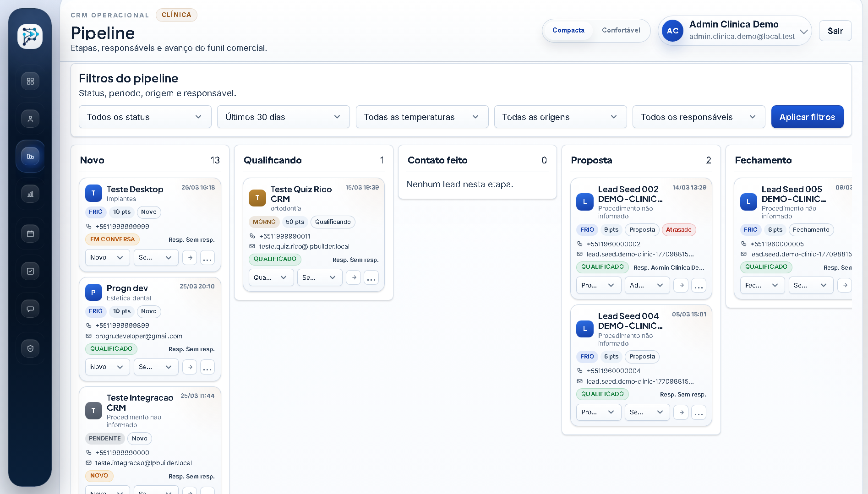
Task: Open the contacts person icon in sidebar
Action: [30, 119]
